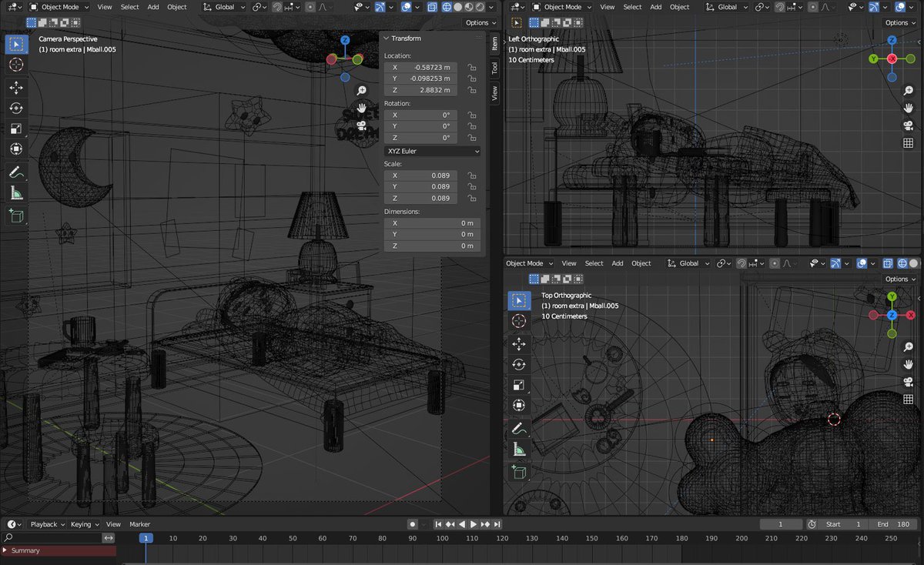Screen dimensions: 924x565
Task: Open the Playback dropdown in timeline
Action: (48, 524)
